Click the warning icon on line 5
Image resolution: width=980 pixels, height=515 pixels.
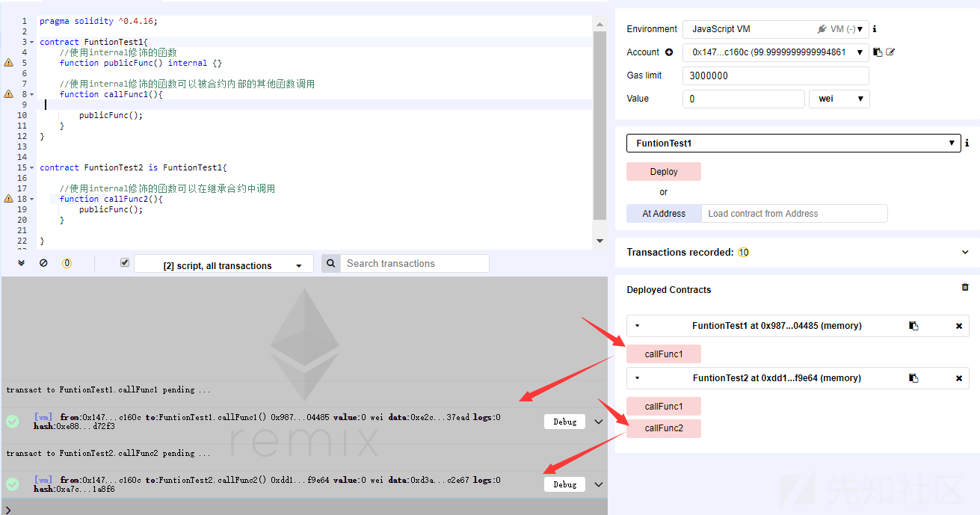coord(9,63)
